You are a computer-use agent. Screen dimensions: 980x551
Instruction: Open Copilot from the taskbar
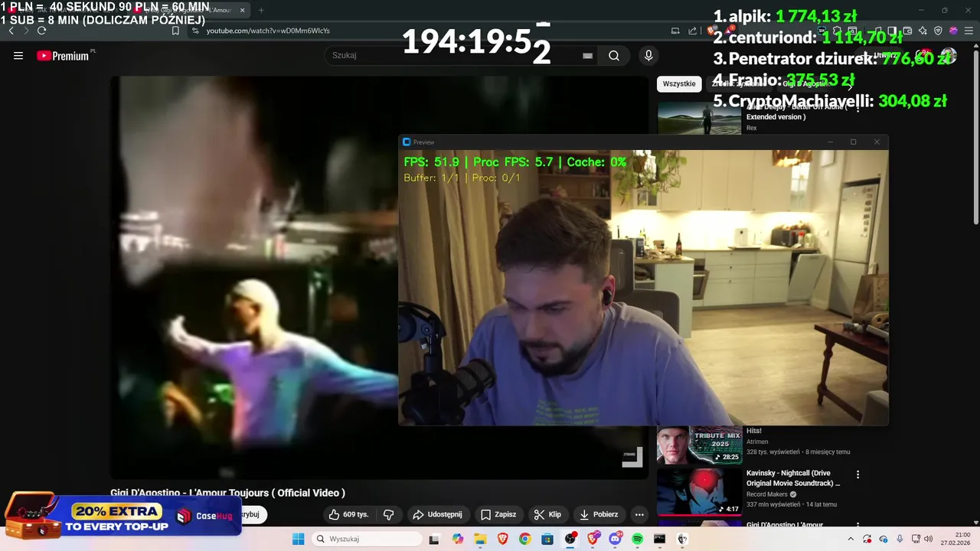[458, 539]
